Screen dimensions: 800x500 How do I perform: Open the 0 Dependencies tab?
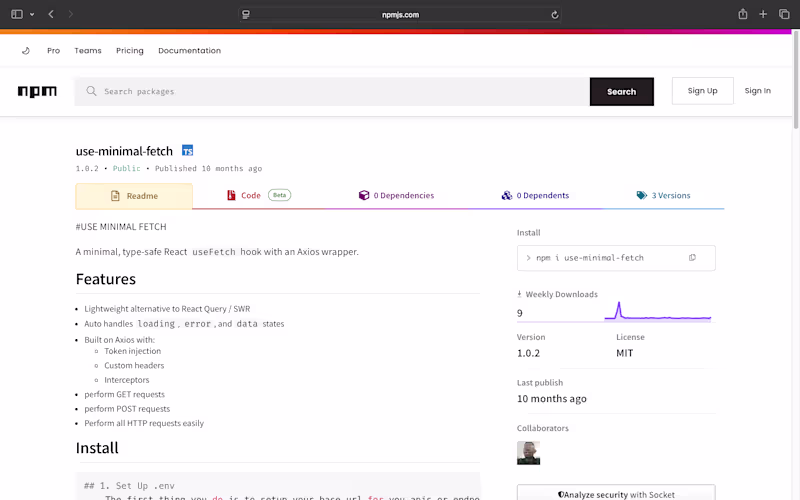point(396,195)
